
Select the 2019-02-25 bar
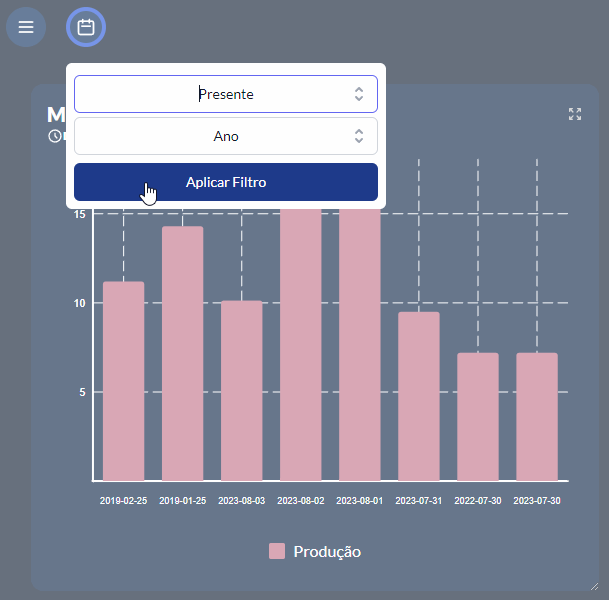pos(124,381)
